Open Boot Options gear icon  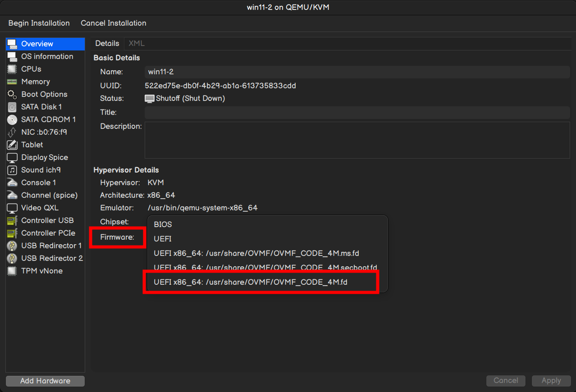coord(12,94)
